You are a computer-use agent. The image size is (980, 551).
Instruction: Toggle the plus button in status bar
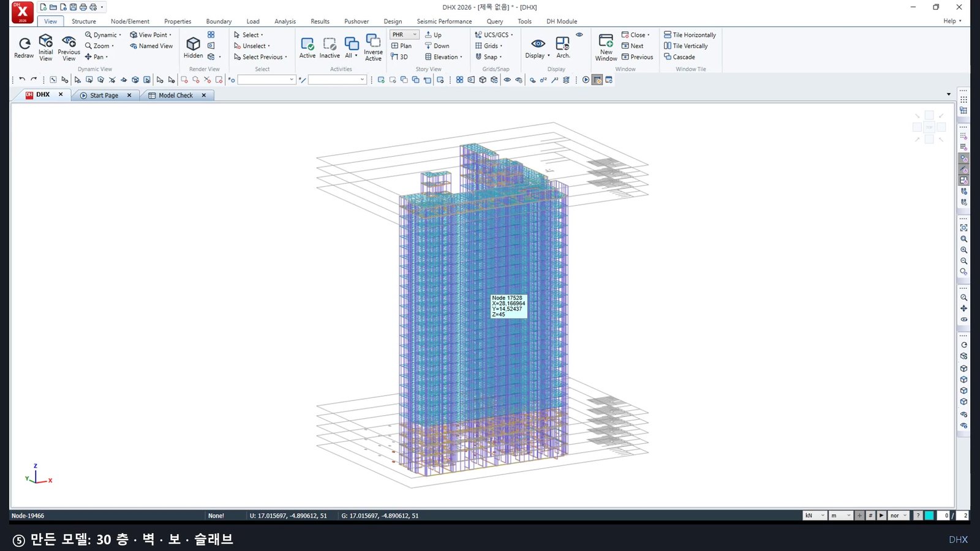(x=860, y=515)
